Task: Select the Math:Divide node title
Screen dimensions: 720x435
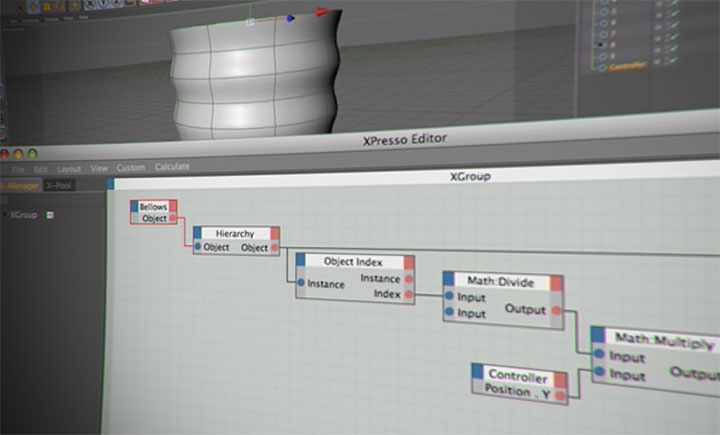Action: pyautogui.click(x=501, y=282)
